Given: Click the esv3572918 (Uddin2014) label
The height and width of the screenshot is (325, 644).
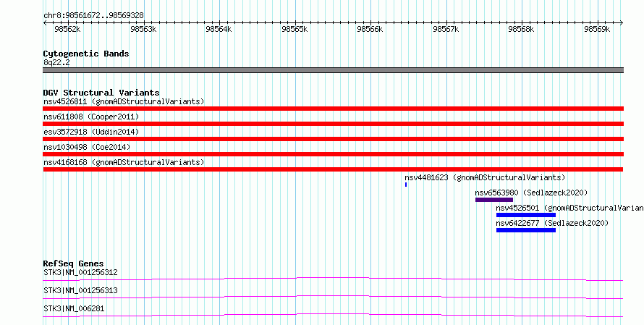Looking at the screenshot, I should (91, 132).
